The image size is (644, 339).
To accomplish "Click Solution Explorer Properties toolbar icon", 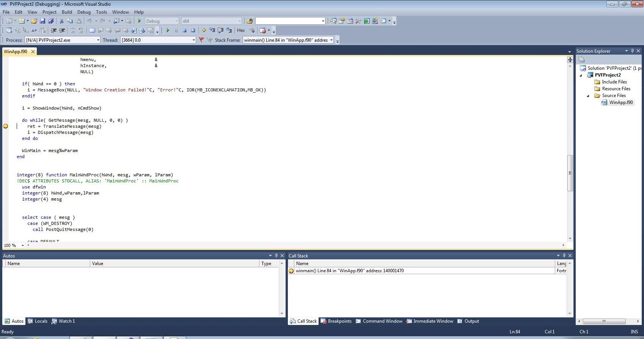I will [x=581, y=60].
